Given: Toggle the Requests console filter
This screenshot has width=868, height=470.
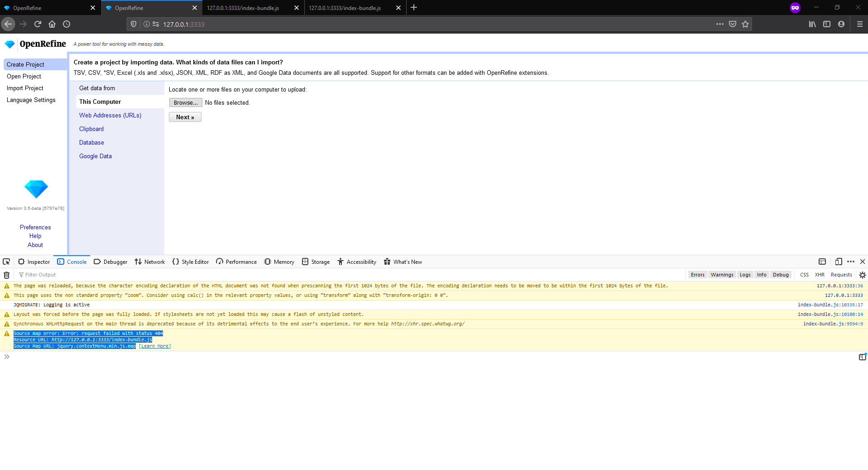Looking at the screenshot, I should [841, 275].
